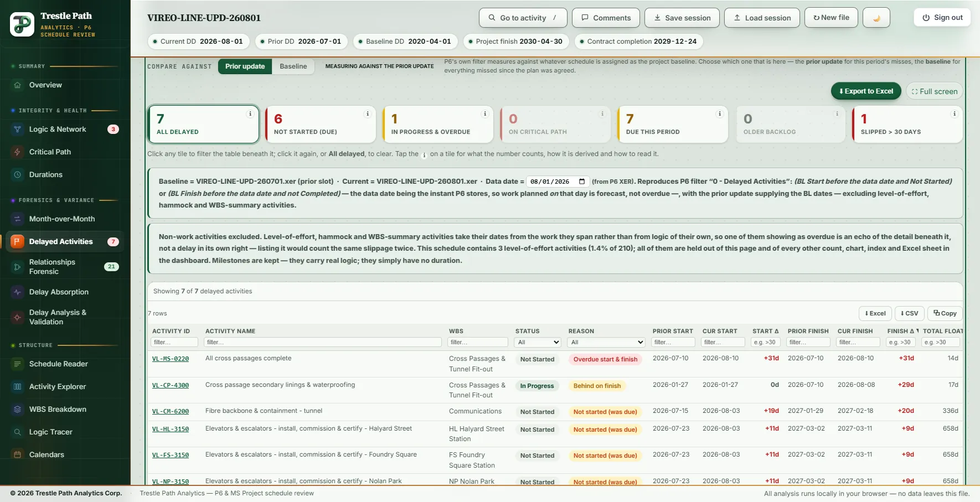Click Save session button
980x502 pixels.
coord(682,18)
